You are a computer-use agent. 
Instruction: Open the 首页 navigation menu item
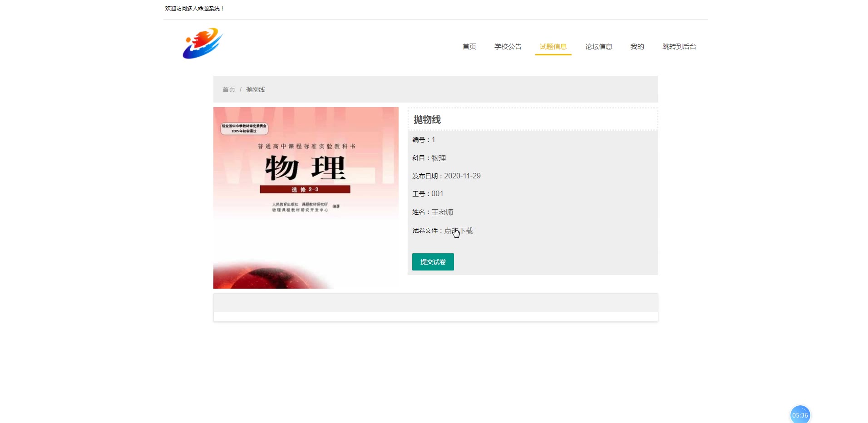(x=469, y=46)
